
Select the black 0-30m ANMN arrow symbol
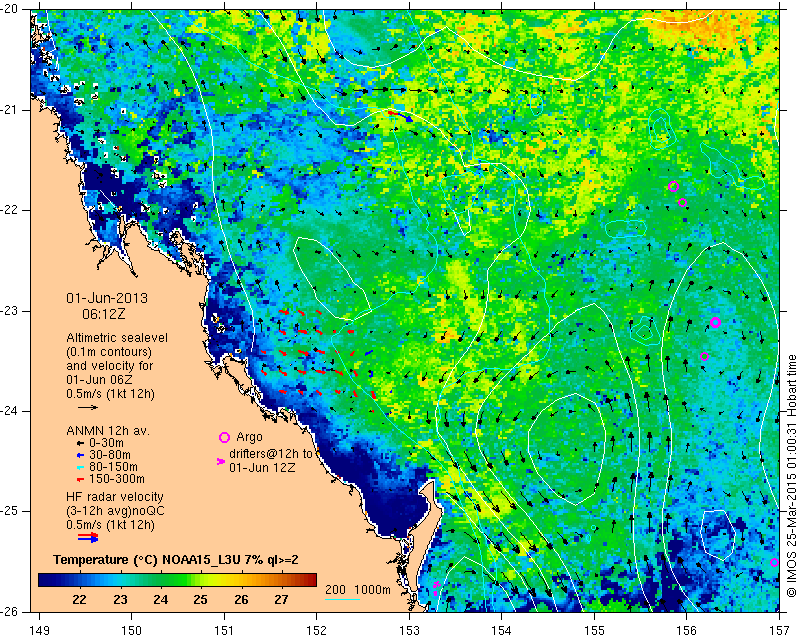click(80, 443)
